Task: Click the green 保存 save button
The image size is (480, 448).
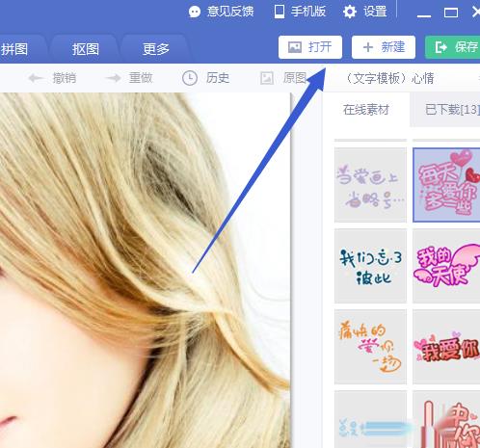Action: coord(453,47)
